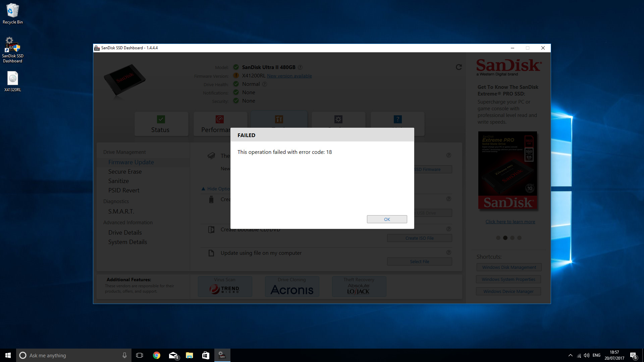Show help for firmware update section
Screen dimensions: 644x362
click(448, 155)
